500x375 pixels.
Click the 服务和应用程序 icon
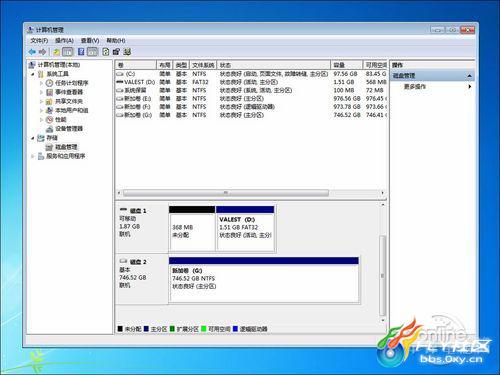[x=41, y=156]
